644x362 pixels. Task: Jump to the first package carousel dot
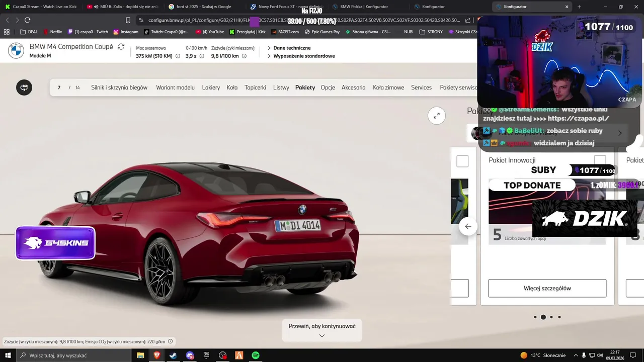coord(535,317)
